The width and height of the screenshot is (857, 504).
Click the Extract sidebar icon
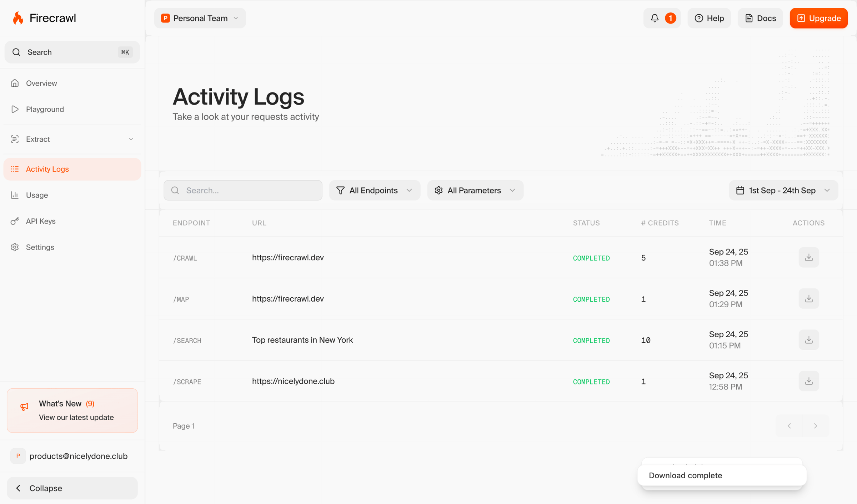(15, 139)
